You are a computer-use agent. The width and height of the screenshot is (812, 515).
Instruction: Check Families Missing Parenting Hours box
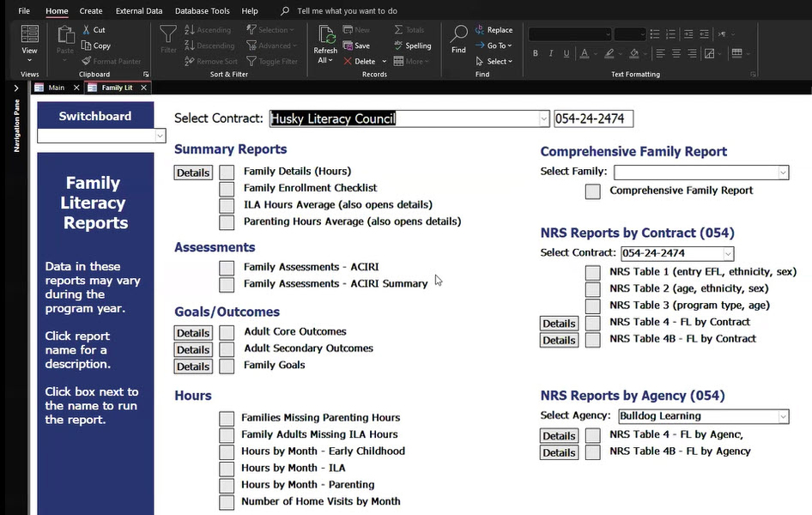point(227,418)
